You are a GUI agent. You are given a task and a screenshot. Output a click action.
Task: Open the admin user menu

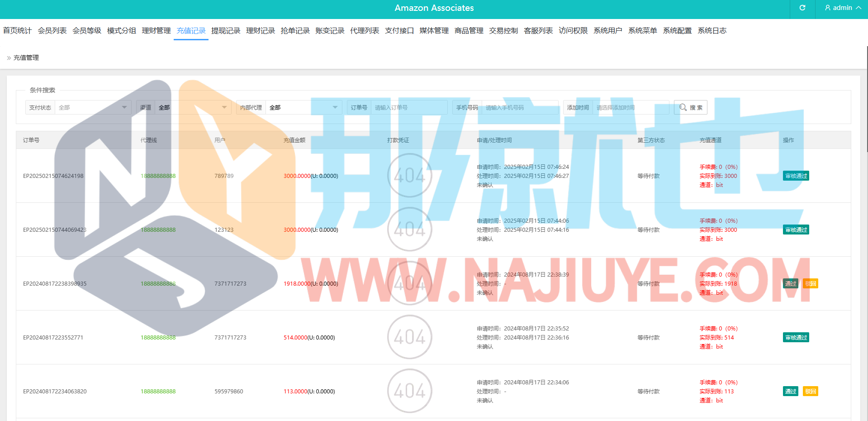pos(842,8)
